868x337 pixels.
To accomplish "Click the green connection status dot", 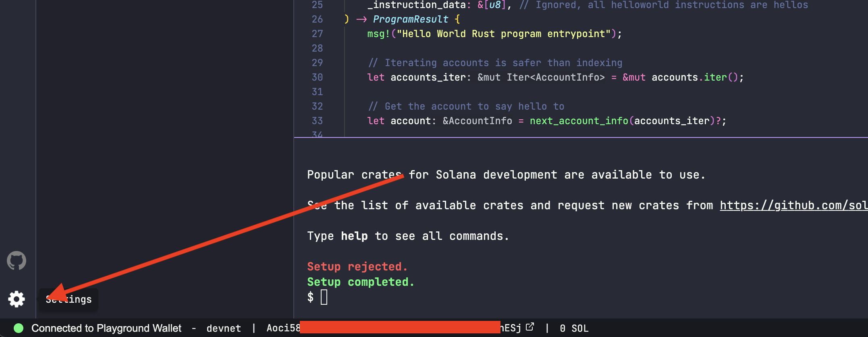I will coord(19,328).
